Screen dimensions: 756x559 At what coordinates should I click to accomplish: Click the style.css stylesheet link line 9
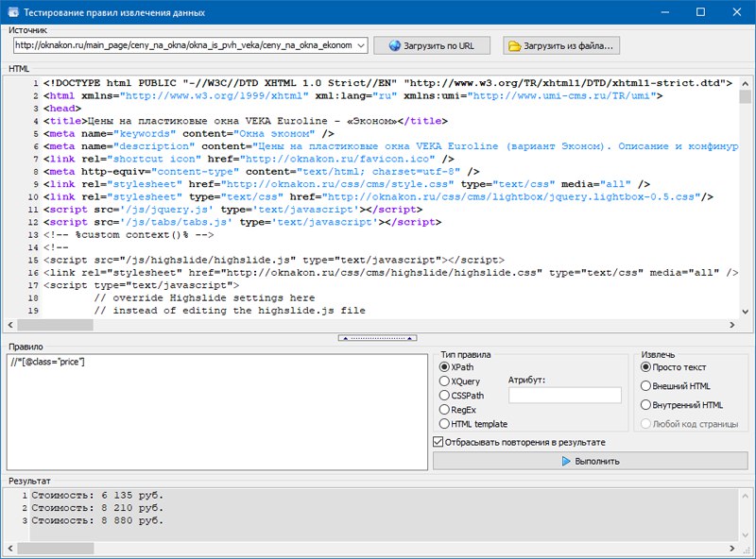click(347, 184)
